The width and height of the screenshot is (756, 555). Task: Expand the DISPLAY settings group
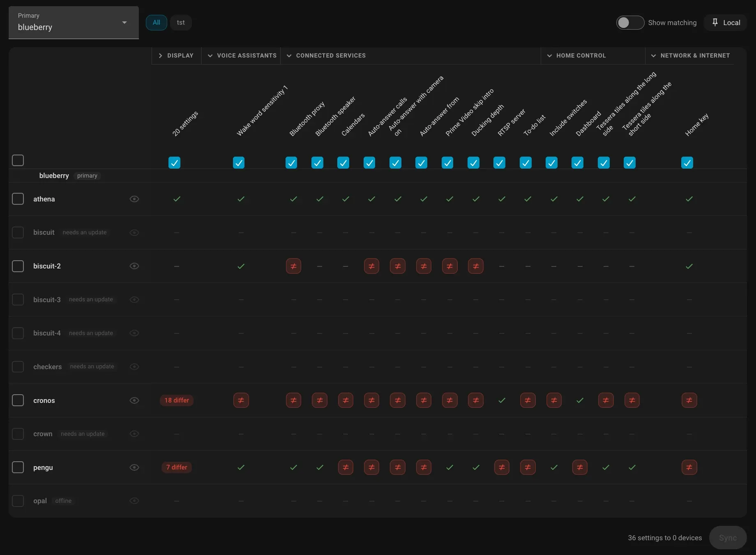[x=176, y=55]
